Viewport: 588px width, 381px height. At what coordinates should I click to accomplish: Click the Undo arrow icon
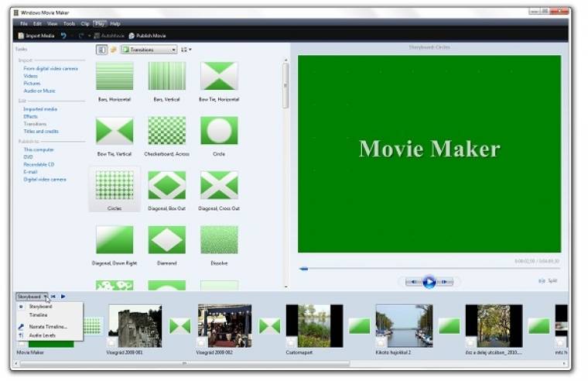click(63, 36)
